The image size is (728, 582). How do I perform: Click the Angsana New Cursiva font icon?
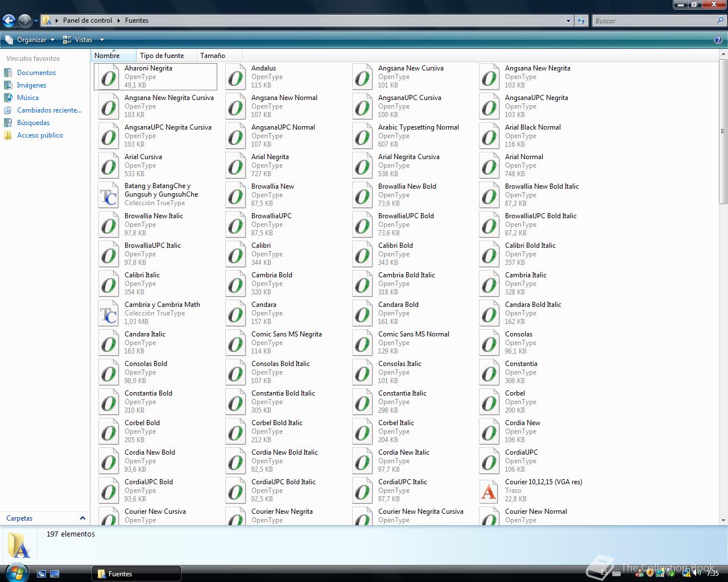pyautogui.click(x=362, y=77)
